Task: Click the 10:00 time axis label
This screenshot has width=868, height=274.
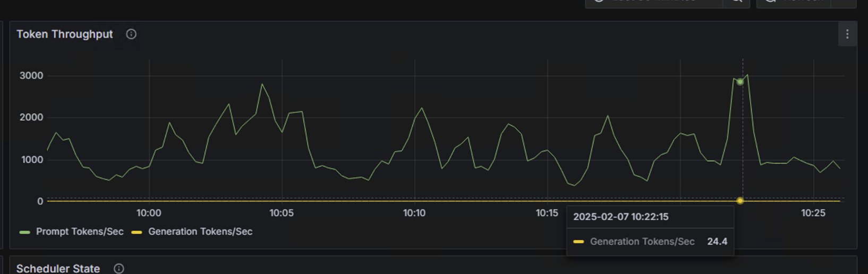Action: [149, 213]
